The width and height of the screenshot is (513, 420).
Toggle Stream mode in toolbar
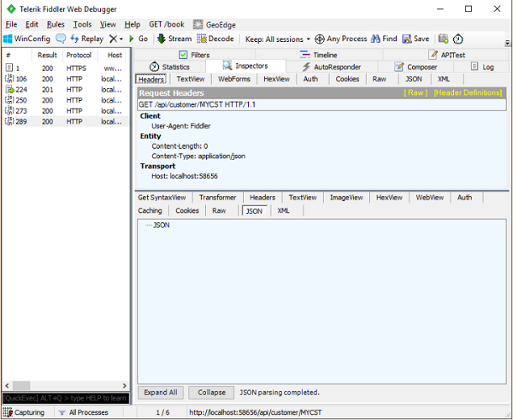click(174, 38)
